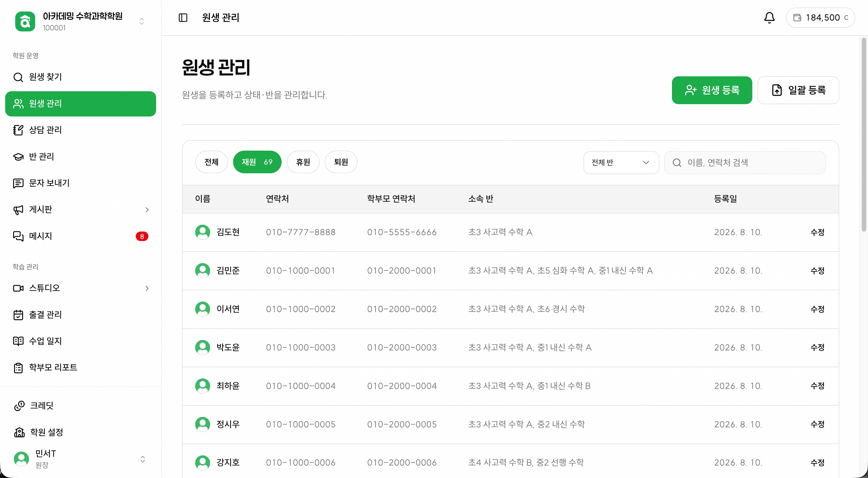The height and width of the screenshot is (478, 868).
Task: Click the 스튜디오 camera icon
Action: pyautogui.click(x=18, y=288)
